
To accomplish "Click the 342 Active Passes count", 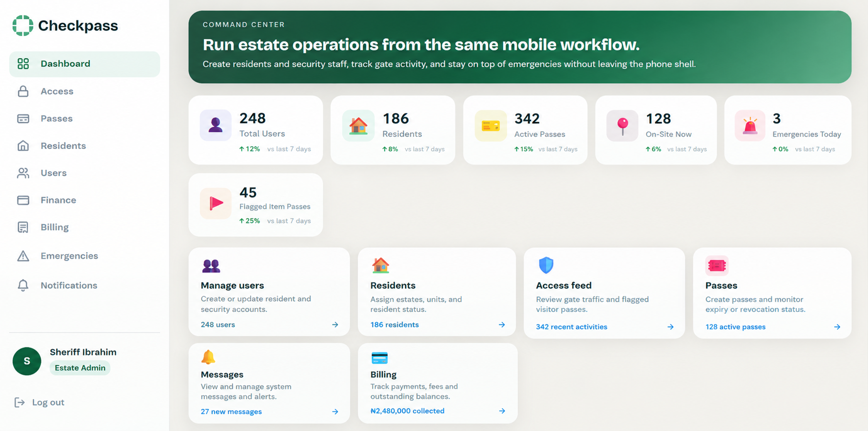I will tap(527, 119).
